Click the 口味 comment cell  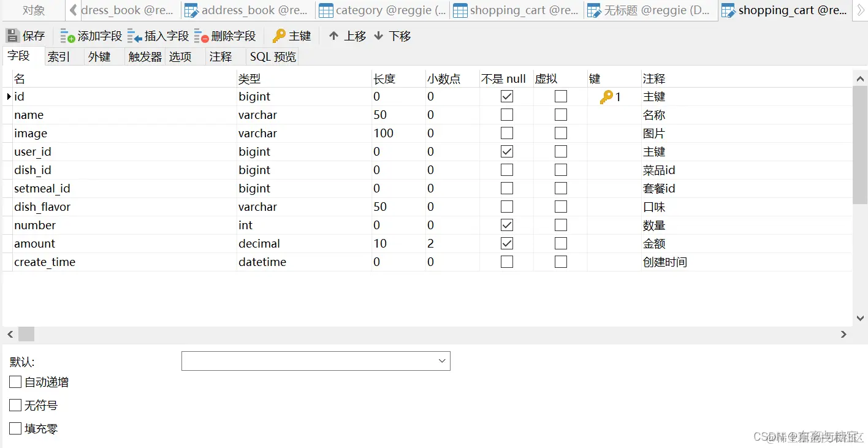coord(746,207)
